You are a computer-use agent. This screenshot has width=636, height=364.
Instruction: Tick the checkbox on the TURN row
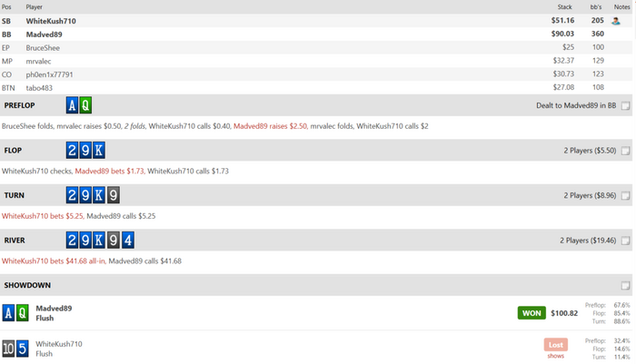coord(625,195)
